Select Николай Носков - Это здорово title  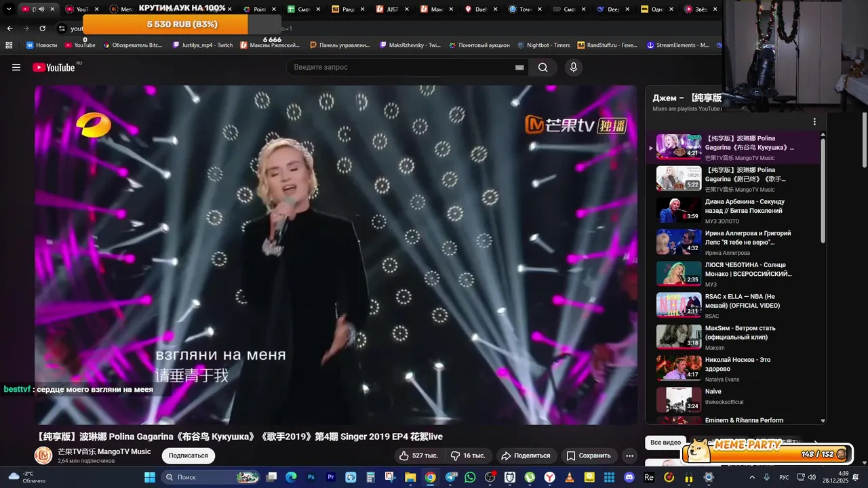tap(738, 364)
